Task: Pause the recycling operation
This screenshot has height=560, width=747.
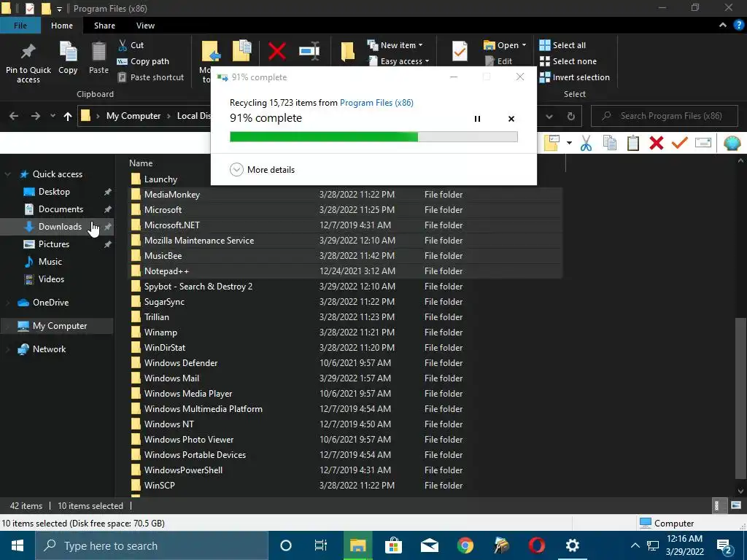Action: (477, 119)
